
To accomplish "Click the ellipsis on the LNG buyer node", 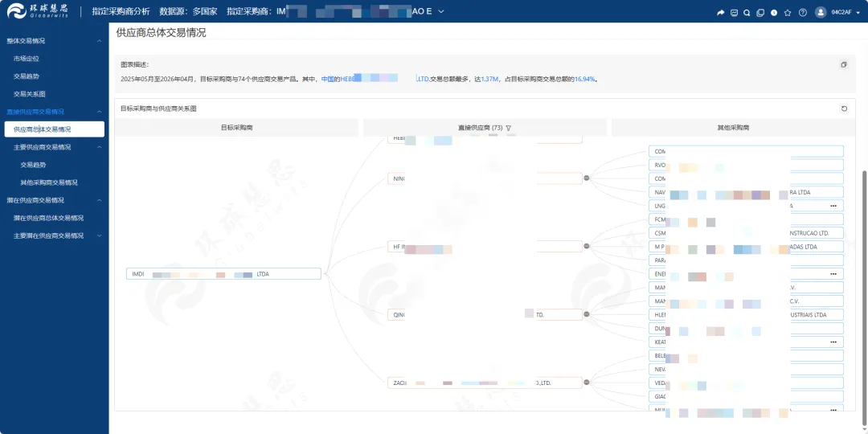I will point(833,206).
